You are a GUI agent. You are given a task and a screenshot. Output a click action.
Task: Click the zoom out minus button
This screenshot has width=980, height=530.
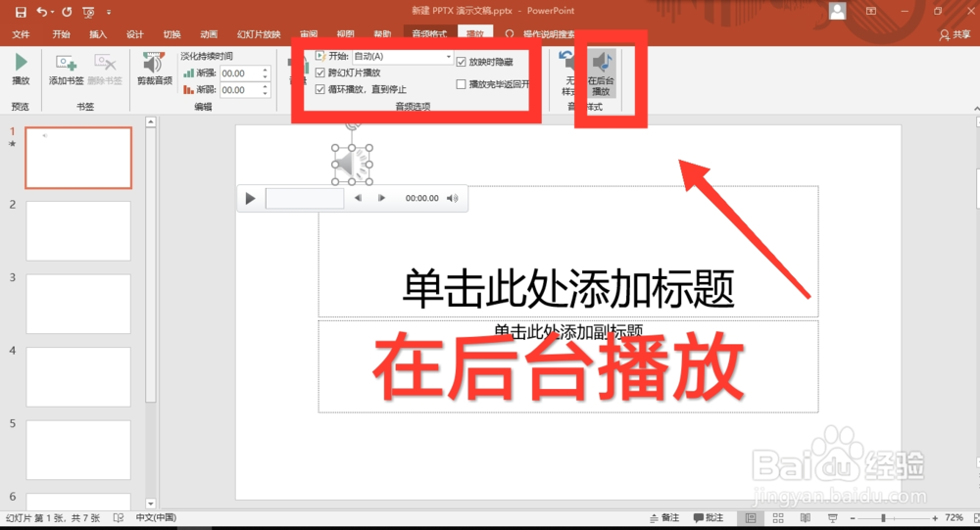coord(853,518)
